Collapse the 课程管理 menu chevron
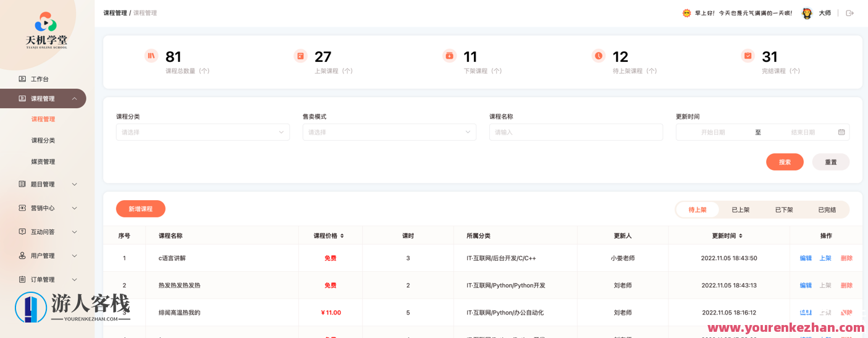The height and width of the screenshot is (338, 868). 74,98
